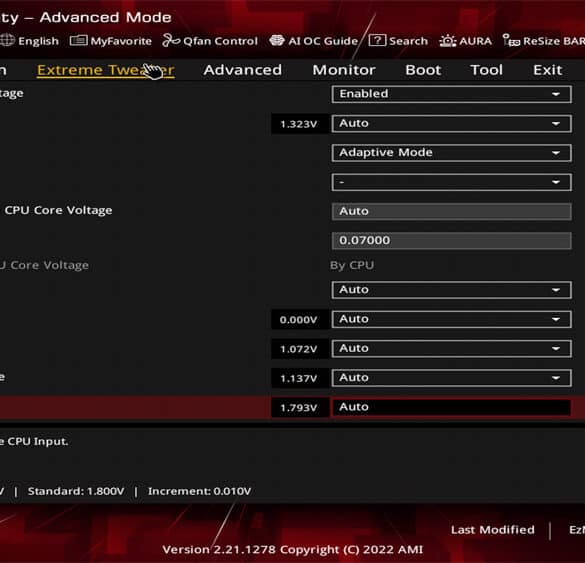Open the Monitor tab
The width and height of the screenshot is (585, 563).
point(344,70)
